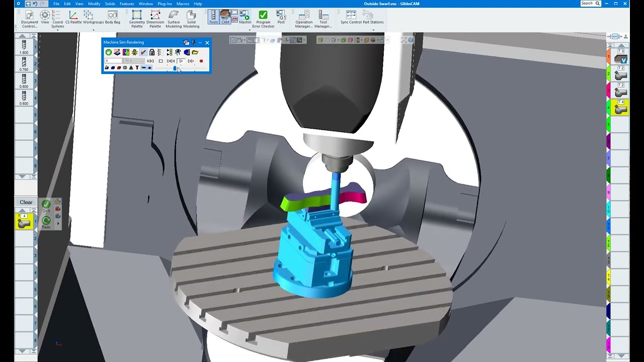
Task: Click the bug/debug icon in Machine Sim Rendering
Action: click(x=134, y=52)
